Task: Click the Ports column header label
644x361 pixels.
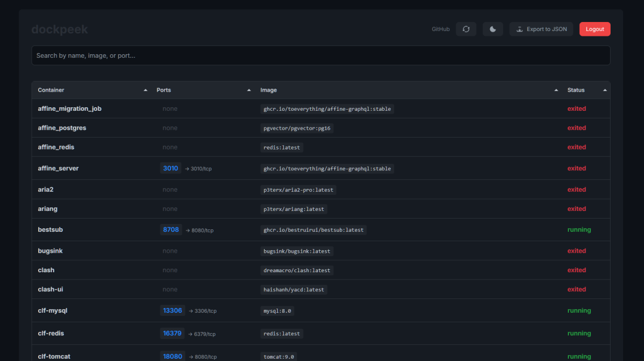Action: click(x=163, y=90)
